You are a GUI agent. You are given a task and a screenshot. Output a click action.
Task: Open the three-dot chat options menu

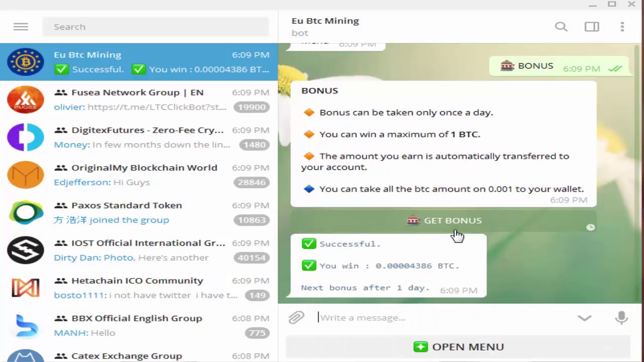[x=622, y=27]
